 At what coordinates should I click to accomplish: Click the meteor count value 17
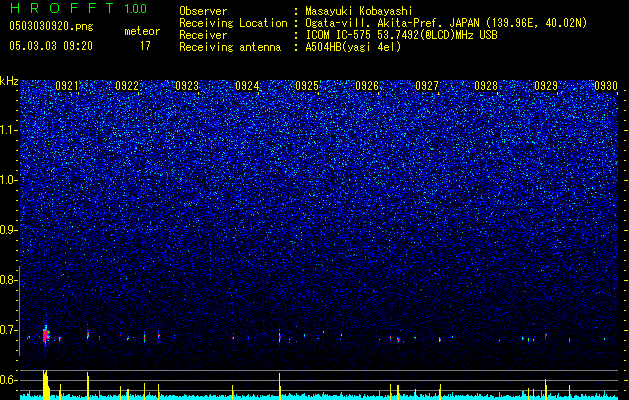[x=145, y=46]
